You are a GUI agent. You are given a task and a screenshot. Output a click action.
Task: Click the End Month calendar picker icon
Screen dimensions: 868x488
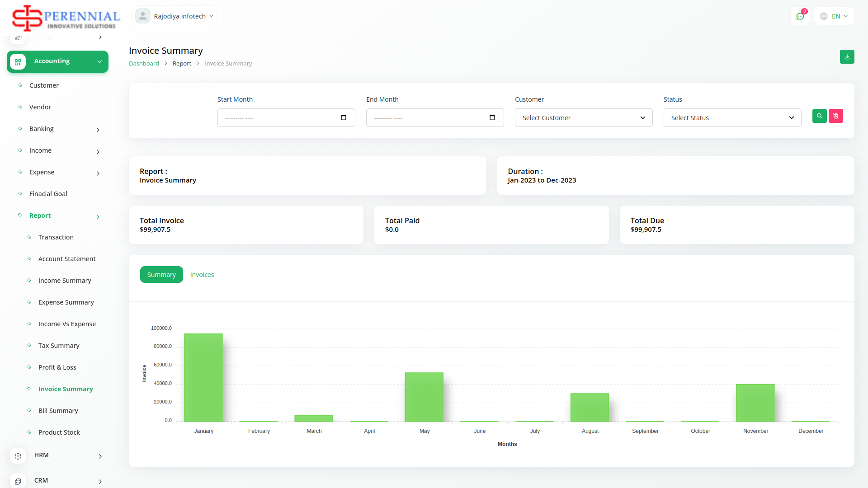point(492,118)
